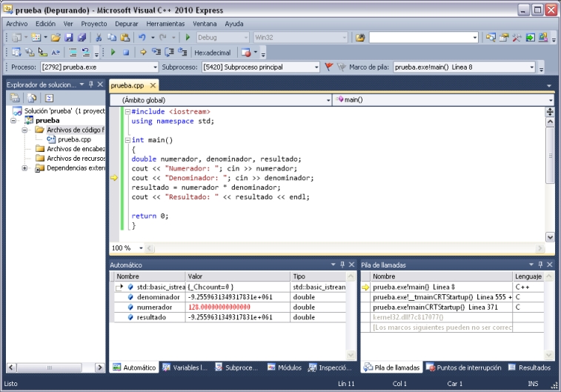Click the Solution Explorer properties icon
This screenshot has width=561, height=392.
click(x=16, y=98)
